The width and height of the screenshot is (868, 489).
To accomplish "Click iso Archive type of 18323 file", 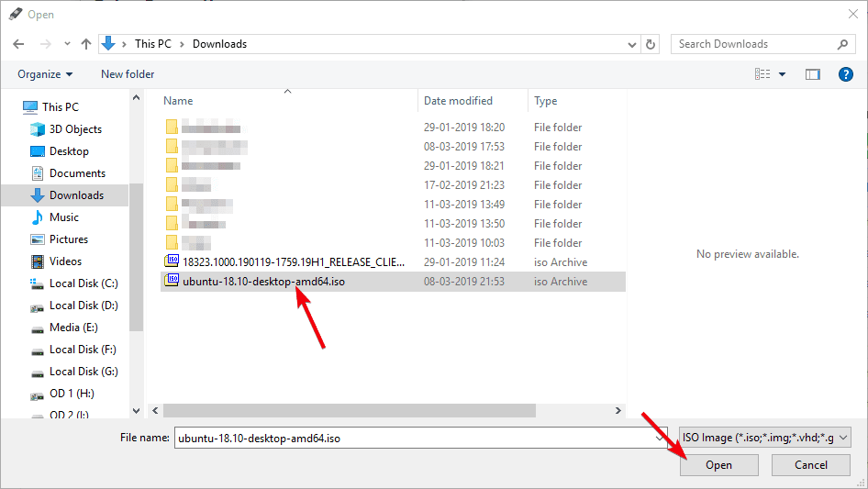I will [561, 262].
